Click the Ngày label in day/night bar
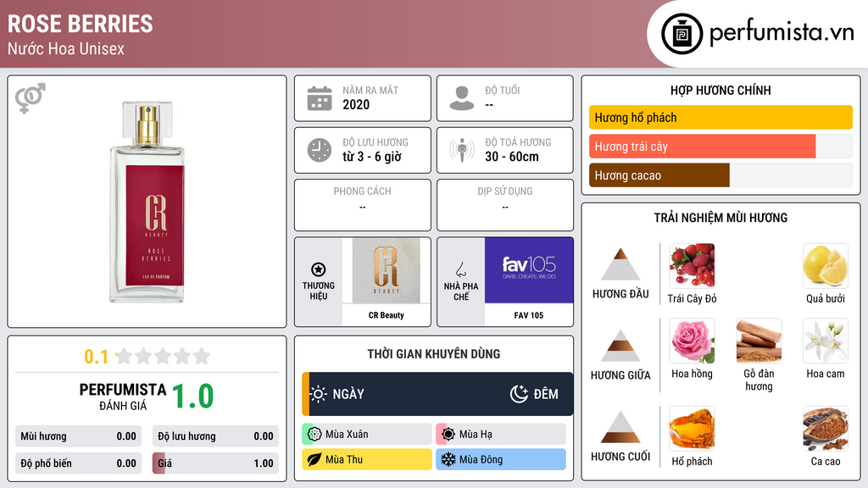 (x=348, y=394)
